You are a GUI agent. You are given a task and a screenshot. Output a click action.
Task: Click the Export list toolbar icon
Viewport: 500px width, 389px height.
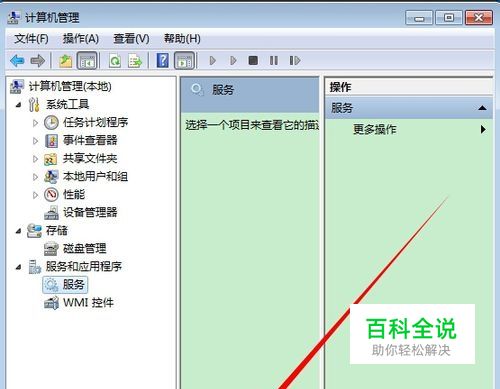tap(135, 61)
